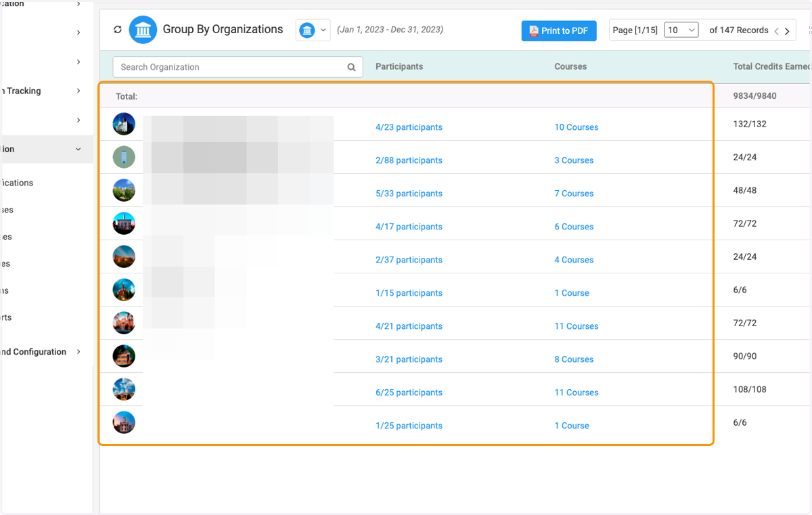Expand the and Configuration sidebar chevron

(78, 352)
